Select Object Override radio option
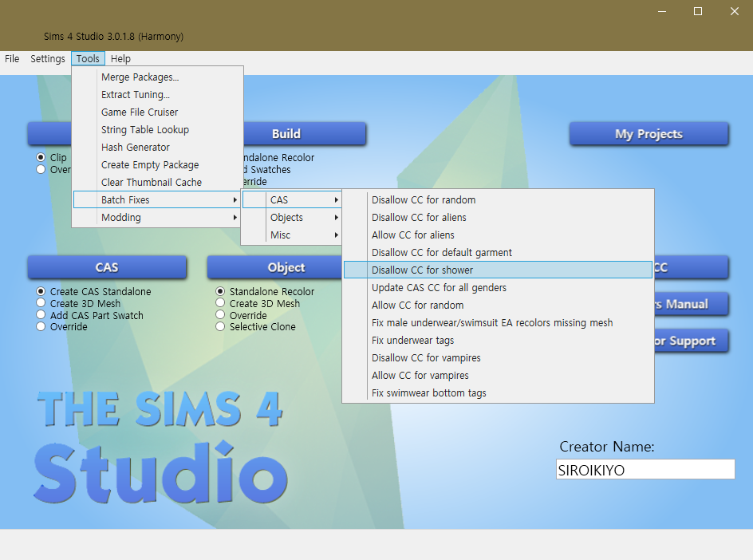753x560 pixels. [241, 316]
